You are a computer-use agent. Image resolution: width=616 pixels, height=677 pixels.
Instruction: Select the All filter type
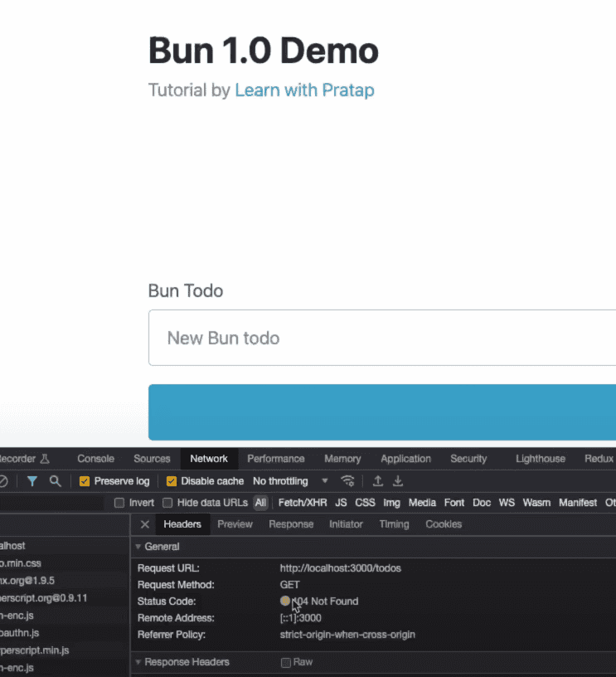point(260,503)
